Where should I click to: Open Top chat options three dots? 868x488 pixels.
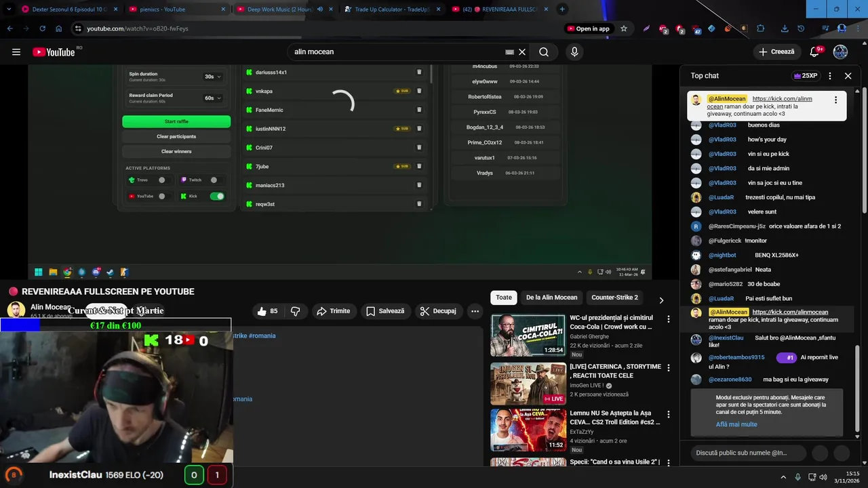click(830, 76)
